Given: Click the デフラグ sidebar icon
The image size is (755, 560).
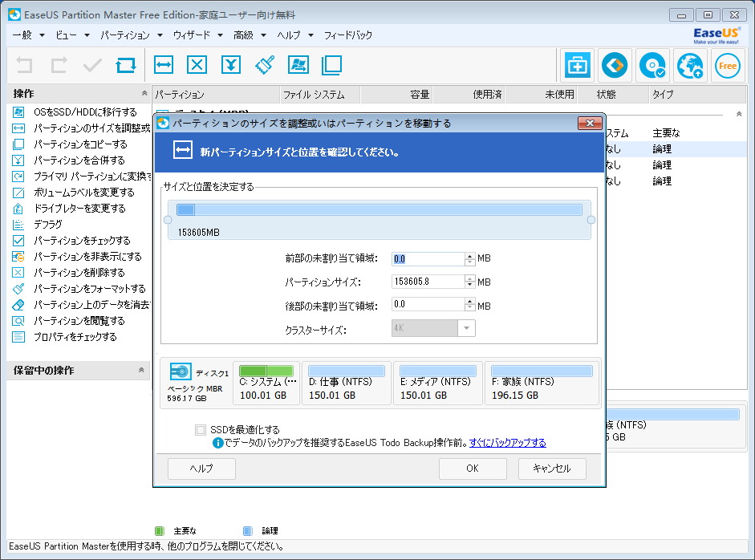Looking at the screenshot, I should point(18,225).
